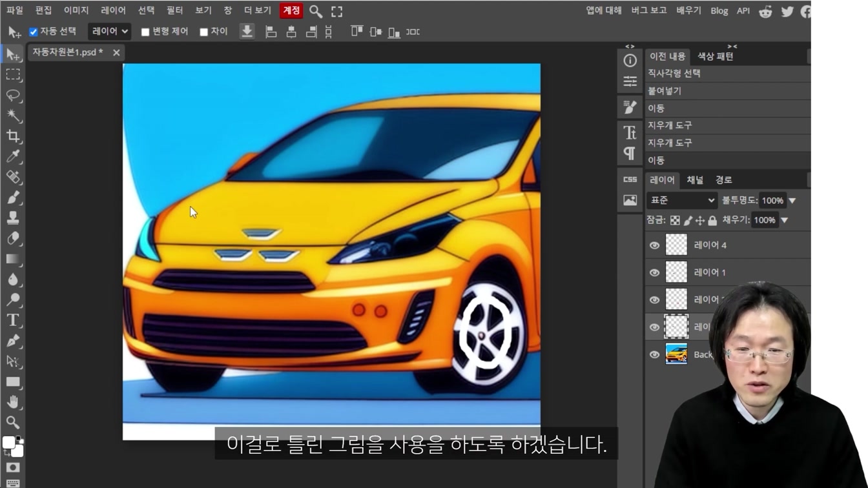Select the Brush tool
The image size is (868, 488).
point(13,198)
